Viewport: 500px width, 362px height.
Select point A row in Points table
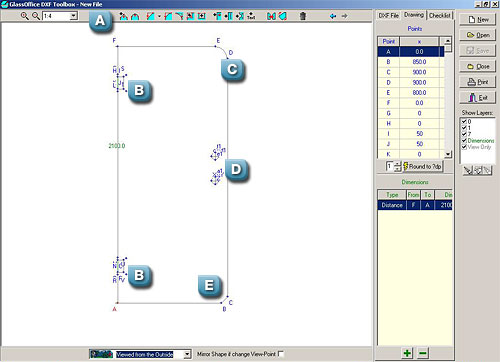411,52
